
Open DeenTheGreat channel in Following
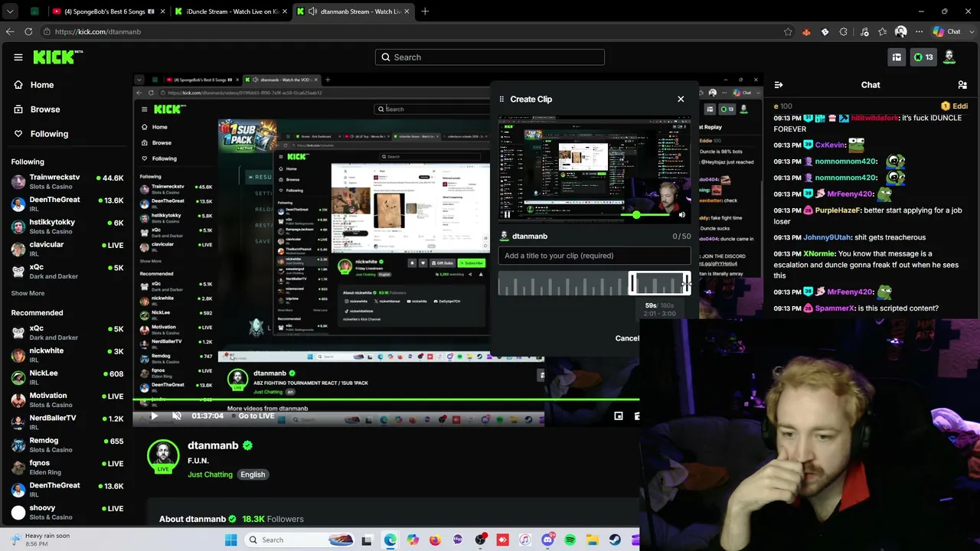point(67,204)
